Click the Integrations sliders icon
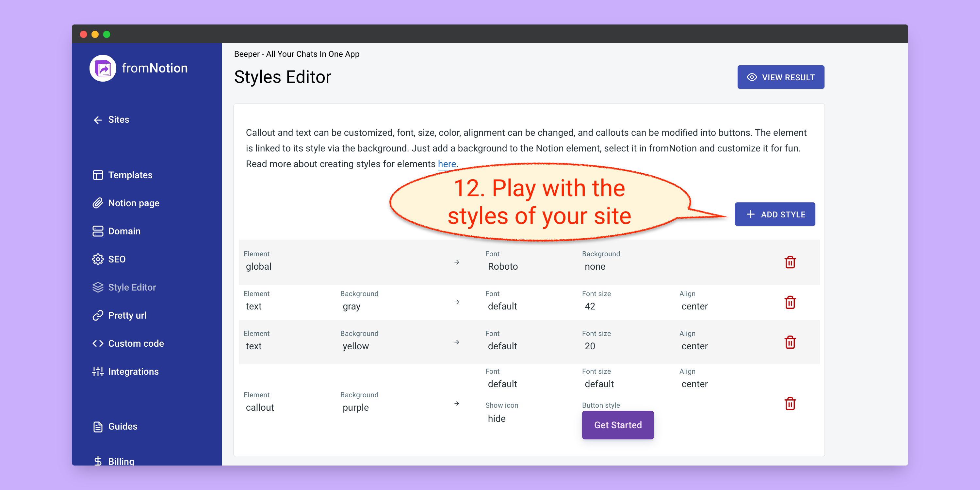Viewport: 980px width, 490px height. pyautogui.click(x=98, y=371)
